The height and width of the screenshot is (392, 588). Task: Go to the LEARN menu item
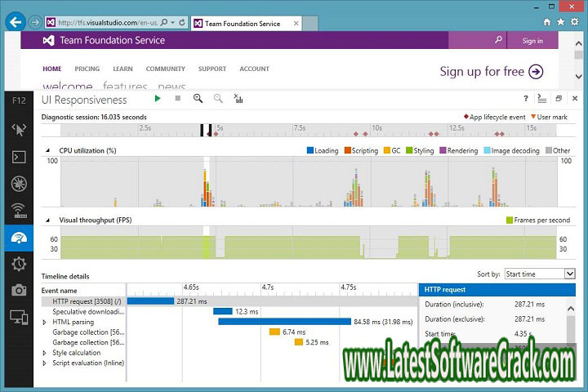122,69
